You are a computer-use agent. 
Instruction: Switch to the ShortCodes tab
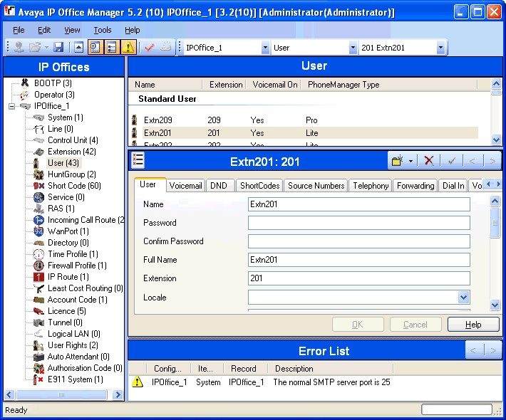click(260, 186)
